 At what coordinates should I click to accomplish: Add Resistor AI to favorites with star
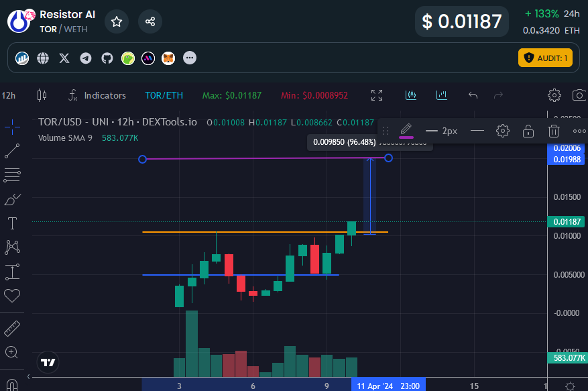[x=117, y=21]
